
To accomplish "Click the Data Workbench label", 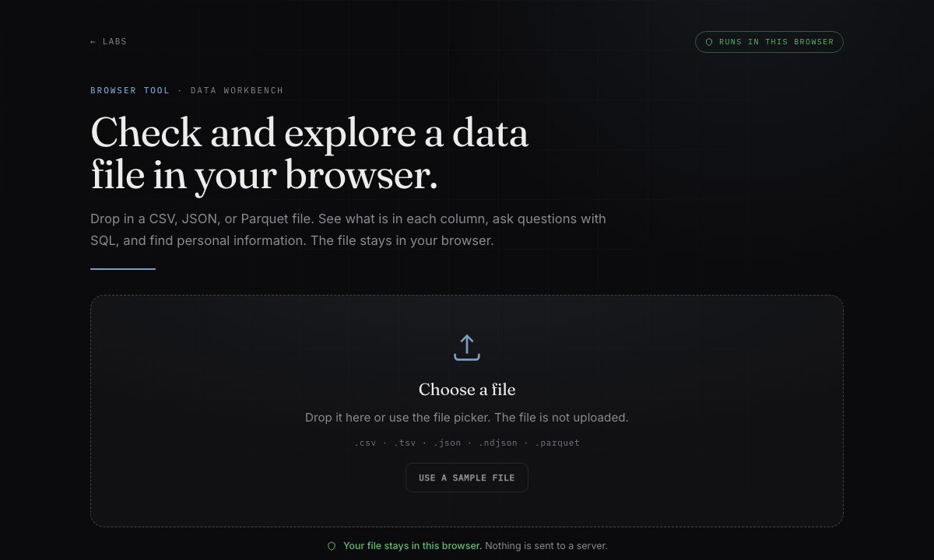I will tap(237, 90).
